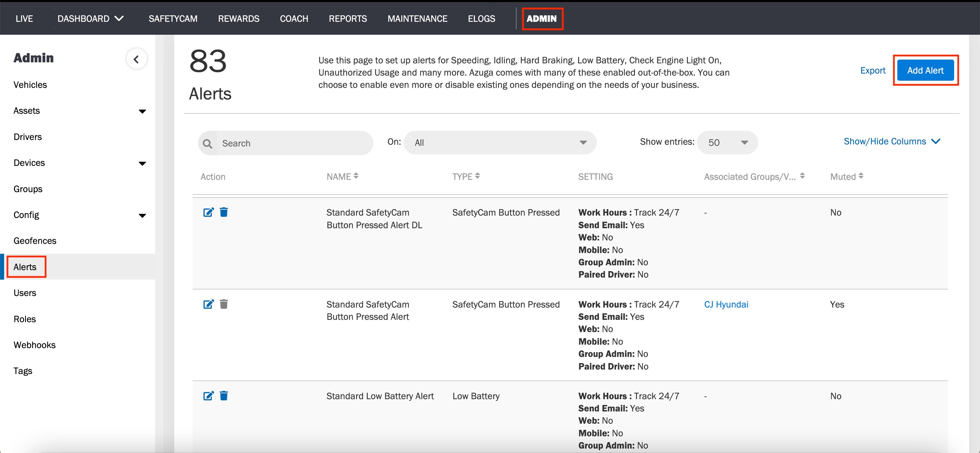
Task: Open the COACH tab
Action: point(294,18)
